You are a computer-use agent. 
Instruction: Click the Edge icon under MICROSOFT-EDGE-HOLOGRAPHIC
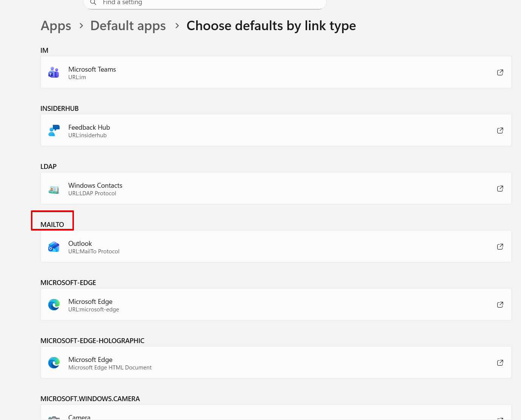click(x=54, y=363)
